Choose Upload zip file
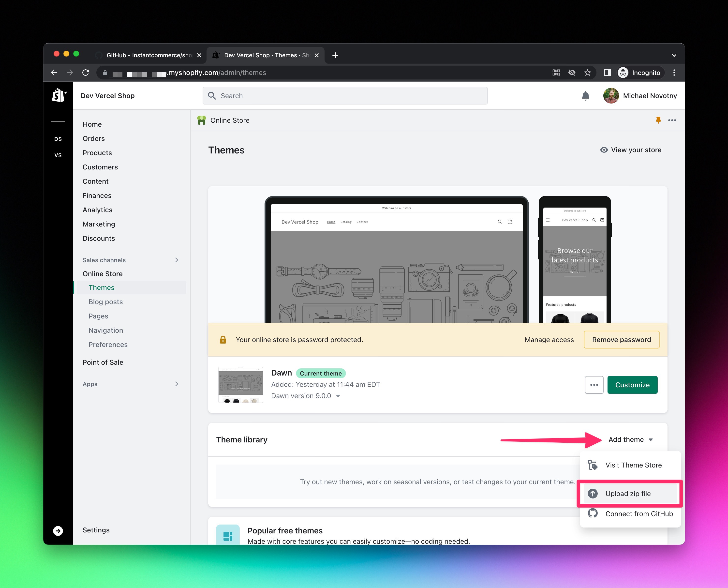 click(630, 494)
